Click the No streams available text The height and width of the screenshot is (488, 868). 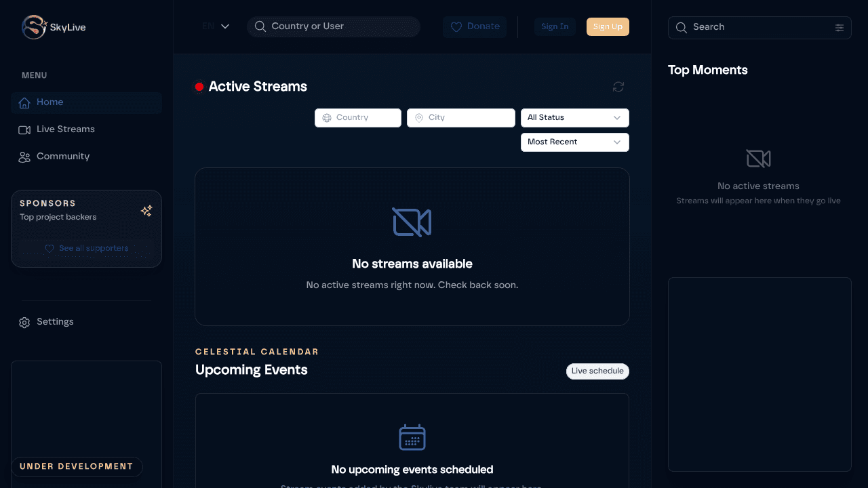point(412,264)
